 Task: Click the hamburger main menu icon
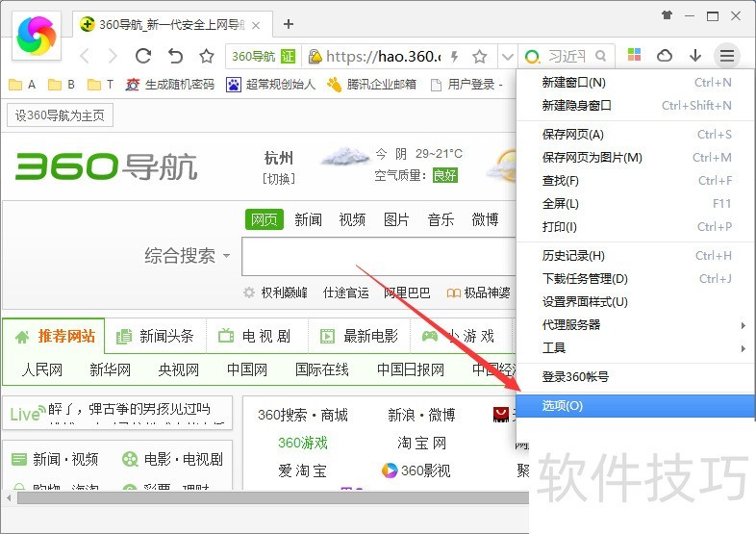click(x=727, y=56)
